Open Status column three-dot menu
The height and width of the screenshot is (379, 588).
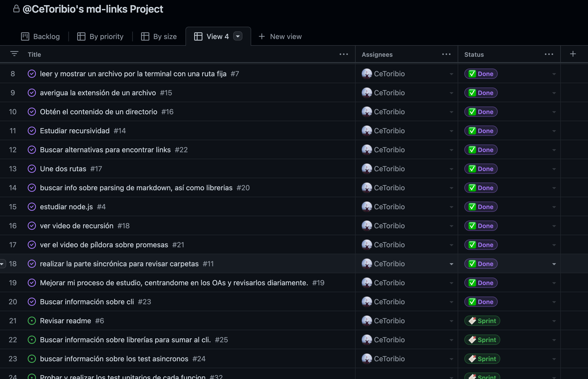pyautogui.click(x=549, y=54)
